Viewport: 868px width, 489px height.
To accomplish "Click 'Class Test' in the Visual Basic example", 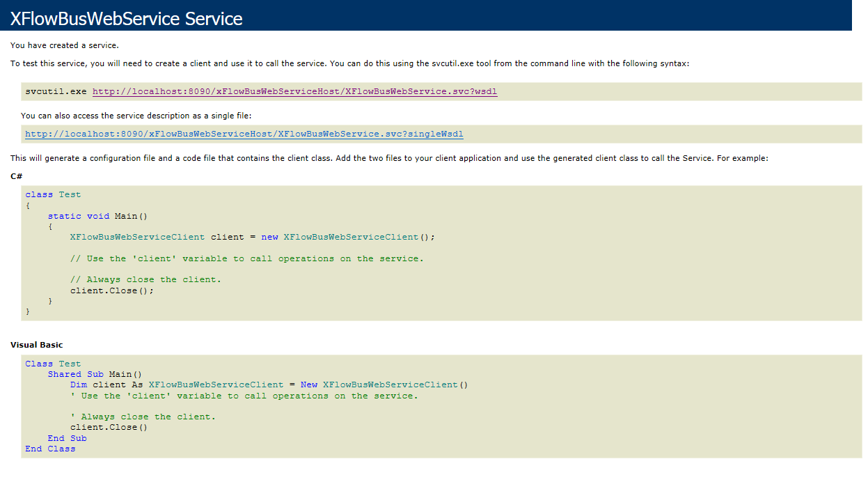I will [x=53, y=363].
